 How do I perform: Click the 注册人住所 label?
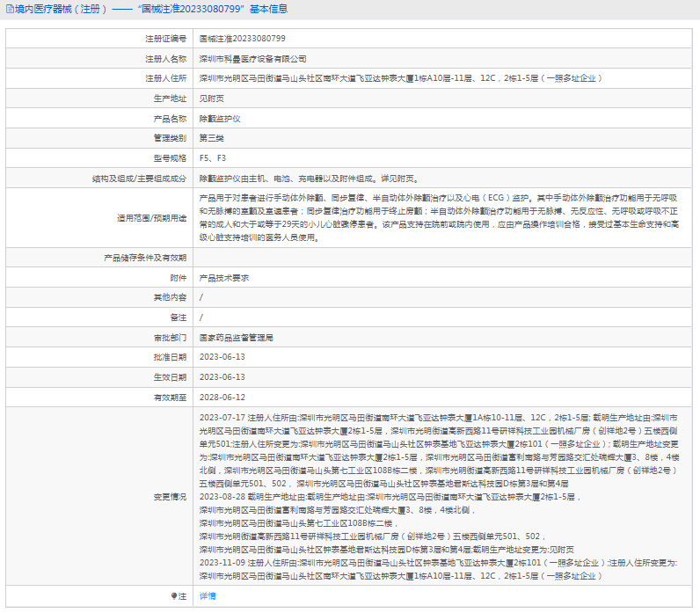pyautogui.click(x=165, y=78)
